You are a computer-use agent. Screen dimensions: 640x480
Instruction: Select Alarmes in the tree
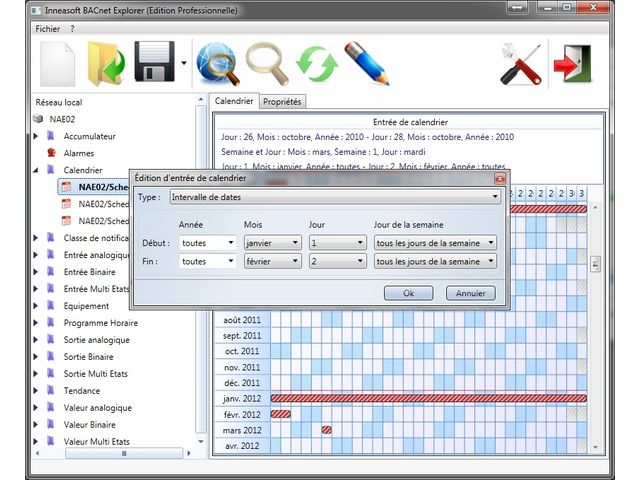pos(78,153)
